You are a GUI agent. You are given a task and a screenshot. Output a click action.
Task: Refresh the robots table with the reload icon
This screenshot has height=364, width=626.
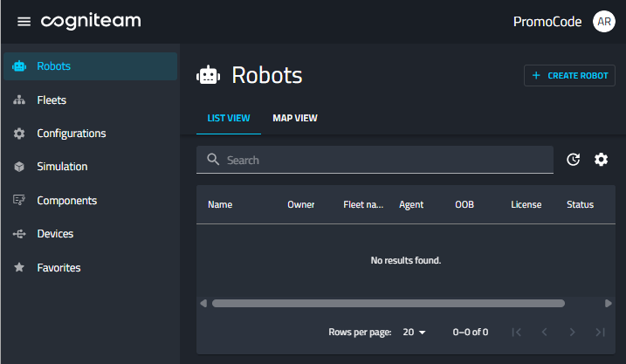(x=574, y=159)
